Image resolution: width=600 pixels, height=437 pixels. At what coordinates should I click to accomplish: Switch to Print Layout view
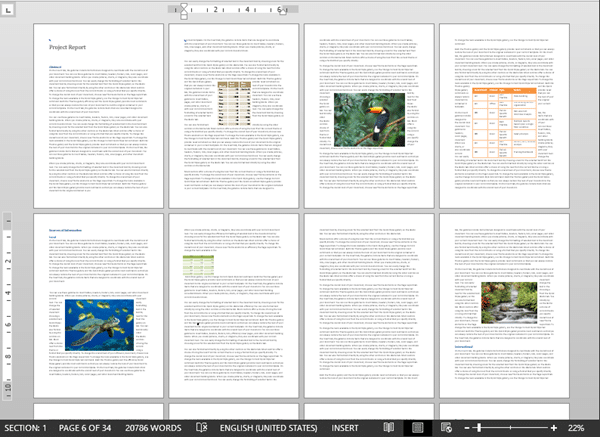click(x=419, y=427)
